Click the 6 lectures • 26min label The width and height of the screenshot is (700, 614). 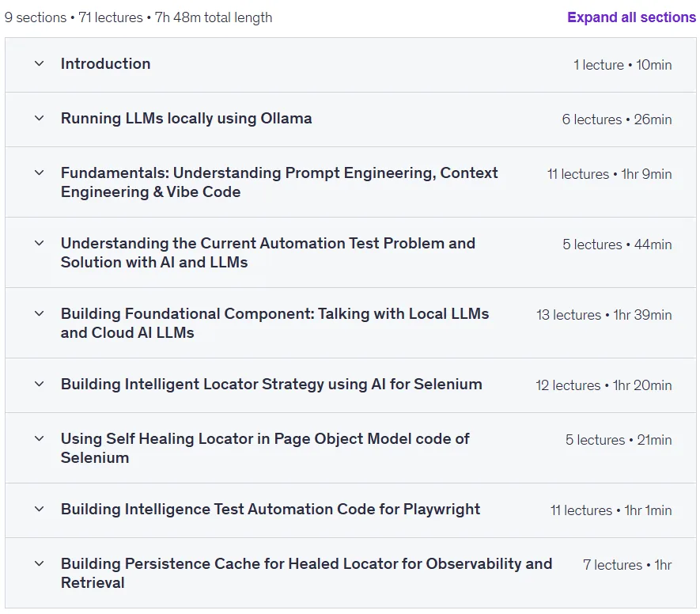click(x=616, y=119)
